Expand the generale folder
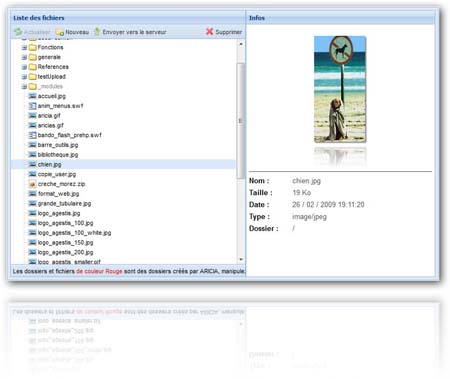This screenshot has height=379, width=450. coord(24,57)
